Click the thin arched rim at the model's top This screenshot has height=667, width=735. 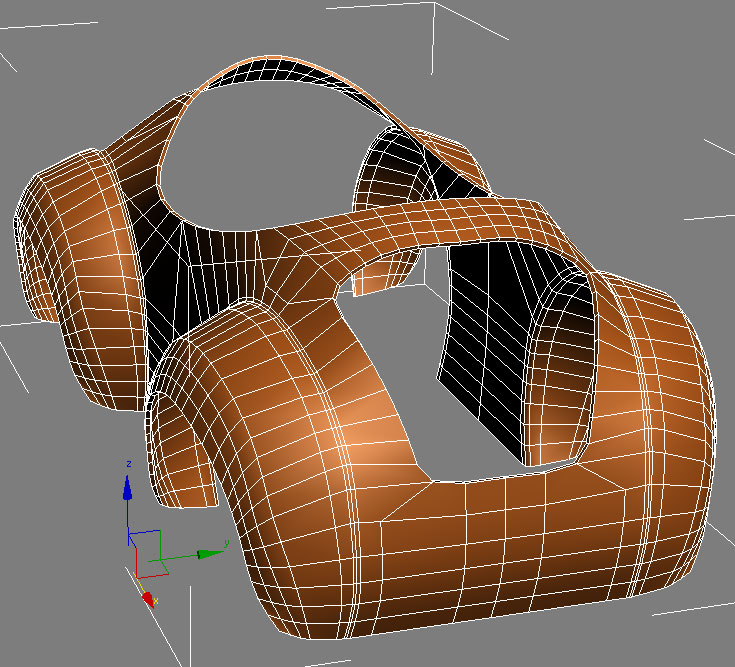pos(300,60)
